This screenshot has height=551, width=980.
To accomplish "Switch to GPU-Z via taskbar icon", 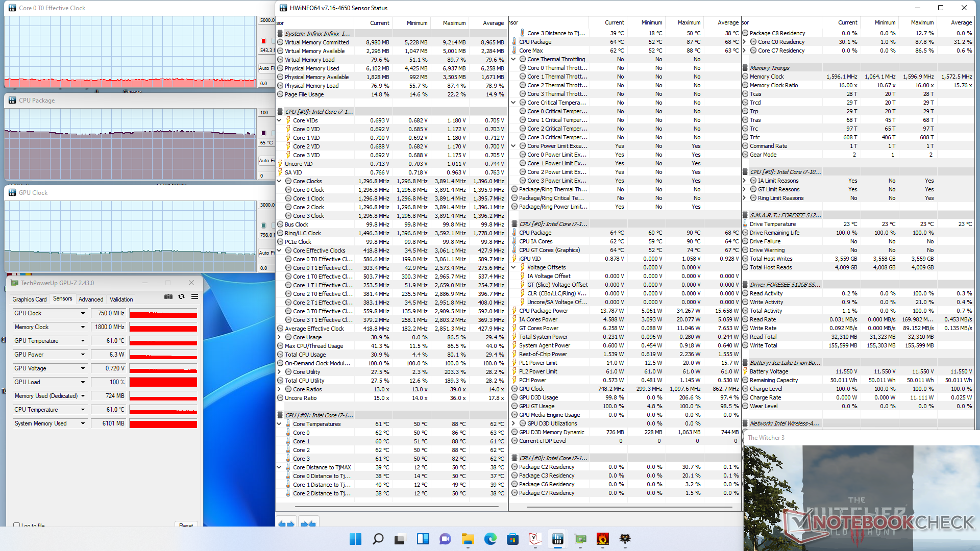I will coord(580,539).
